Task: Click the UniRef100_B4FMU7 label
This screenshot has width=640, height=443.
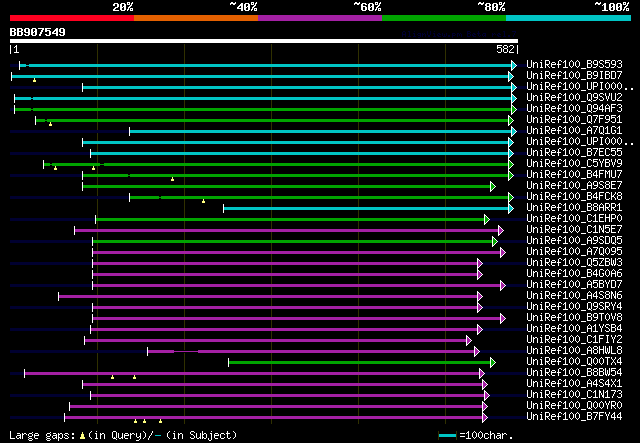Action: coord(574,175)
